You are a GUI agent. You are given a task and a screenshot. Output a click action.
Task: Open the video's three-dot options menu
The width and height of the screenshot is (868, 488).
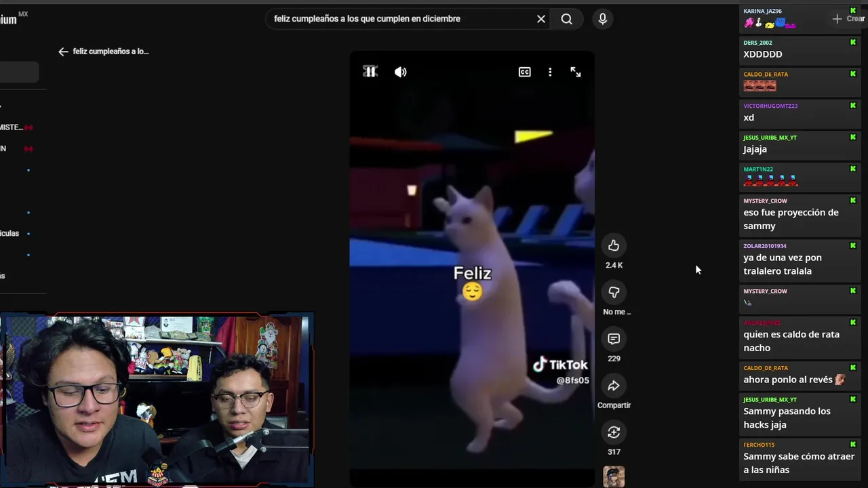pyautogui.click(x=550, y=72)
